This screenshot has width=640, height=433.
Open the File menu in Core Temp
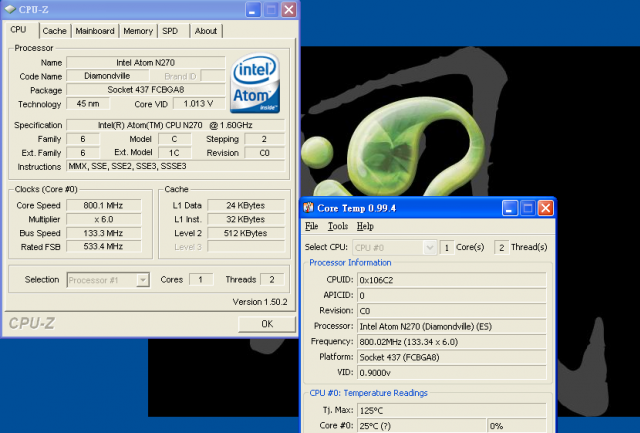(311, 226)
